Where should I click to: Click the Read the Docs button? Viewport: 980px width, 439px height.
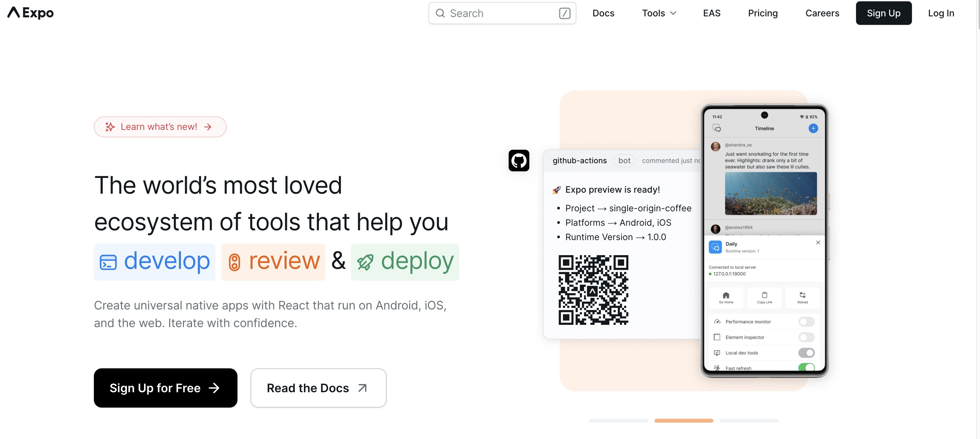tap(318, 388)
